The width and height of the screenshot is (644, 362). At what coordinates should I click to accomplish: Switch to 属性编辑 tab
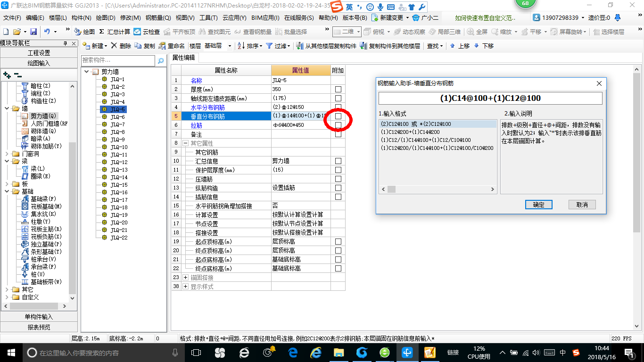click(184, 58)
